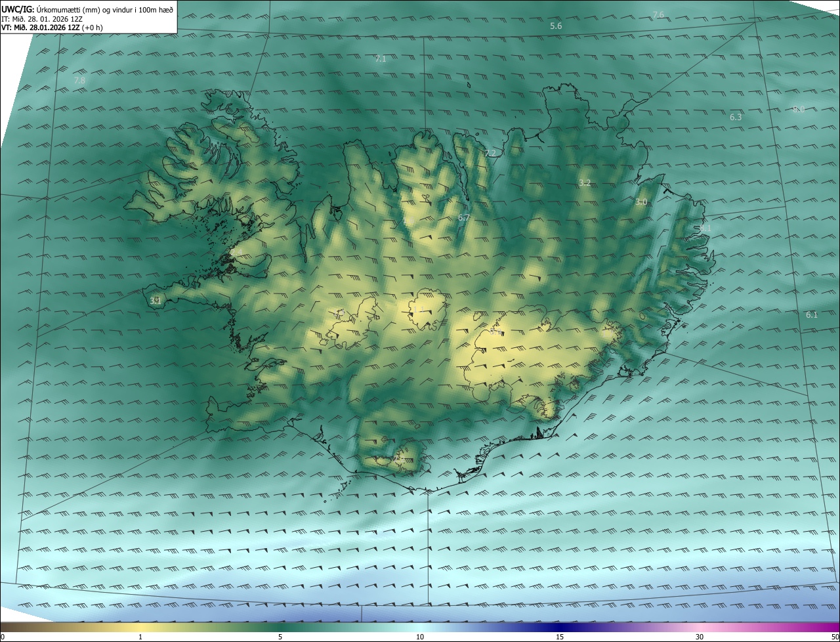The height and width of the screenshot is (642, 840).
Task: Click the 3.0 value label on the map
Action: [x=641, y=202]
